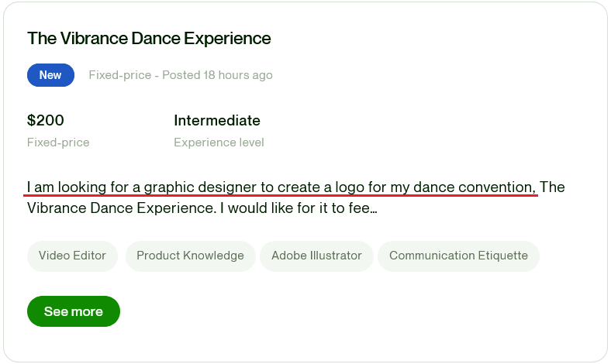The width and height of the screenshot is (611, 364).
Task: Select the Video Editor skill tag
Action: click(x=72, y=256)
